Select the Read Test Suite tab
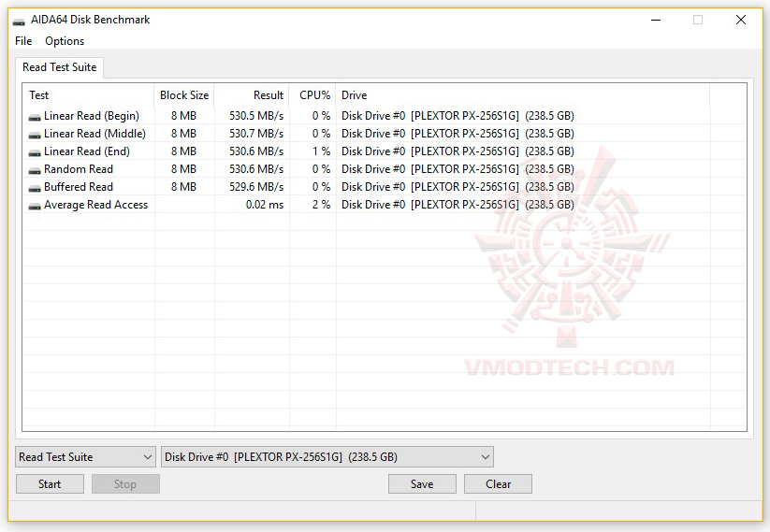770x532 pixels. [60, 67]
